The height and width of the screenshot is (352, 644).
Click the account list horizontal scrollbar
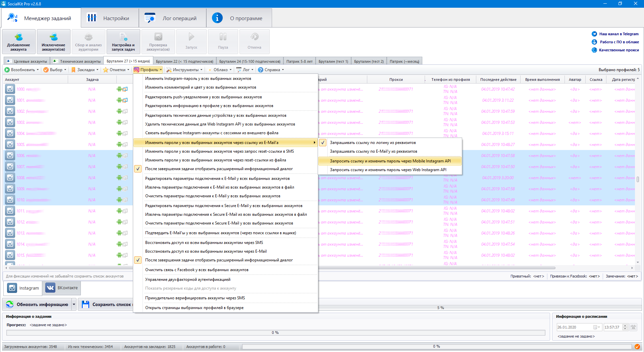pos(282,268)
